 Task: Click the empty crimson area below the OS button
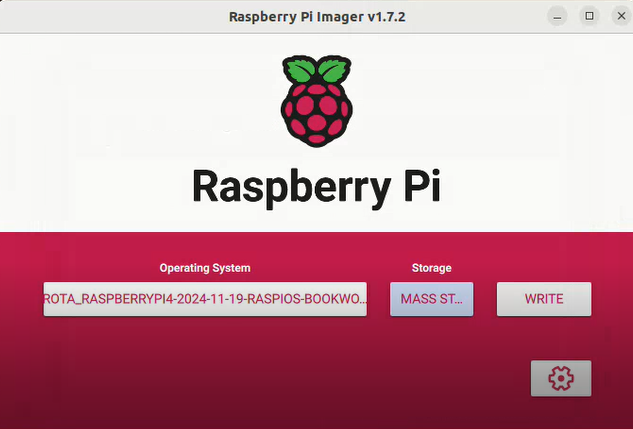coord(205,370)
